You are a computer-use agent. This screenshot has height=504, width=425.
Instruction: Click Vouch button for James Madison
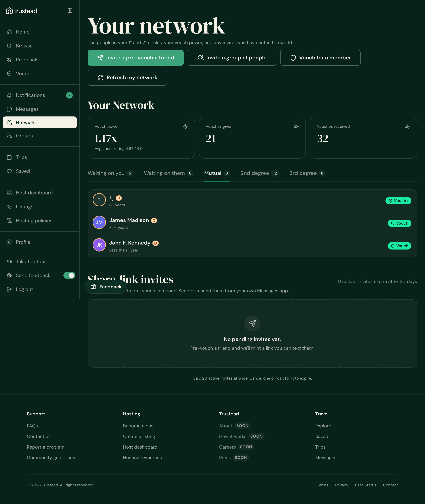pos(399,223)
